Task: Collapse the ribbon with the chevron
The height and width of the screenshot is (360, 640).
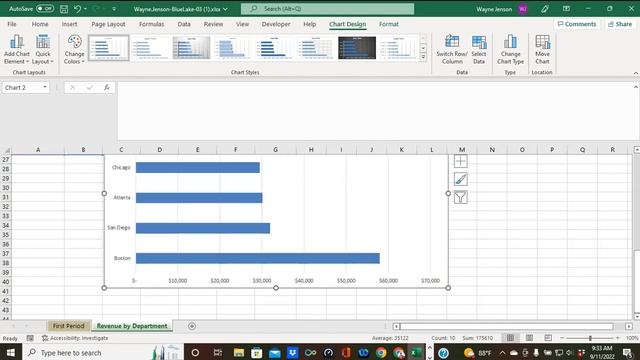Action: pyautogui.click(x=636, y=73)
